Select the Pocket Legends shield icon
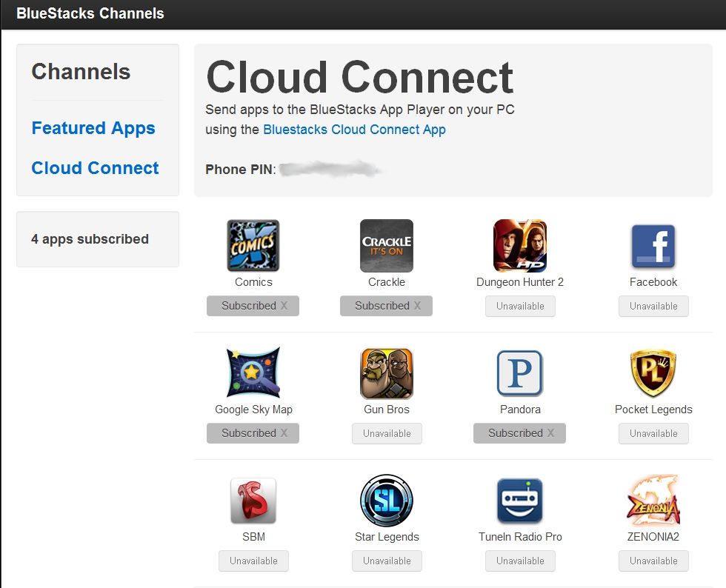This screenshot has width=726, height=588. [653, 372]
